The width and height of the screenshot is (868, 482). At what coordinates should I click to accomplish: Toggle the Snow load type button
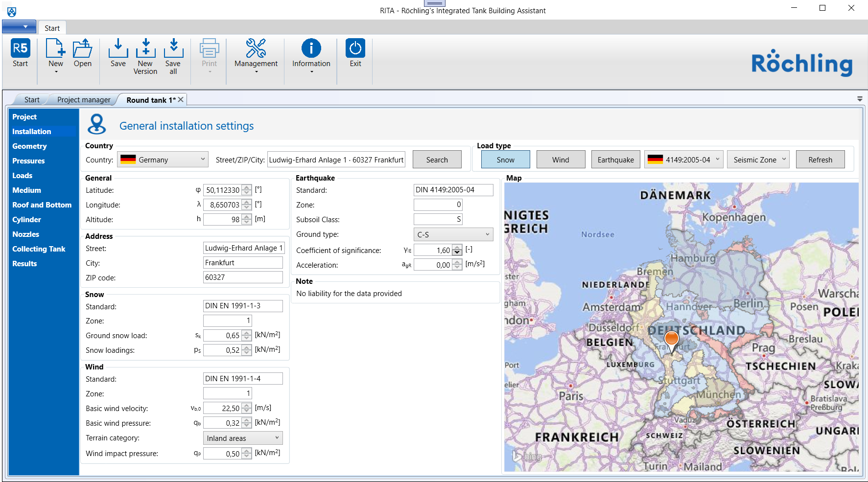click(x=506, y=160)
